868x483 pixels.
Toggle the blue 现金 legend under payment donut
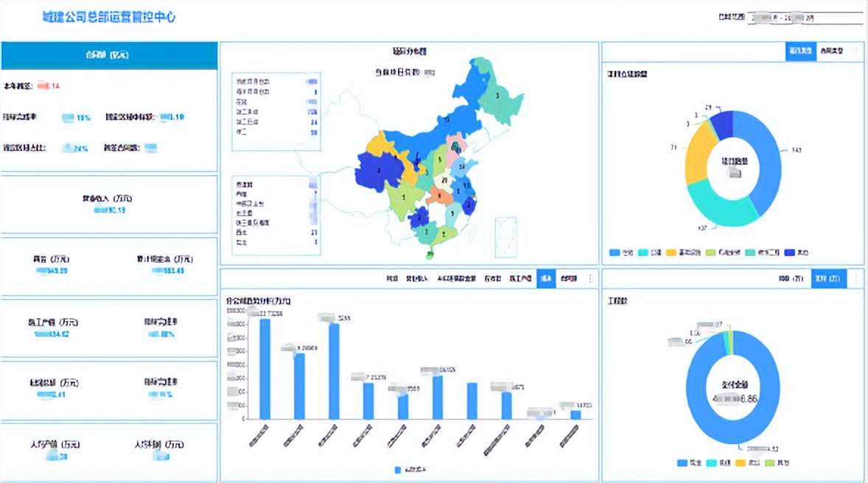(x=689, y=463)
